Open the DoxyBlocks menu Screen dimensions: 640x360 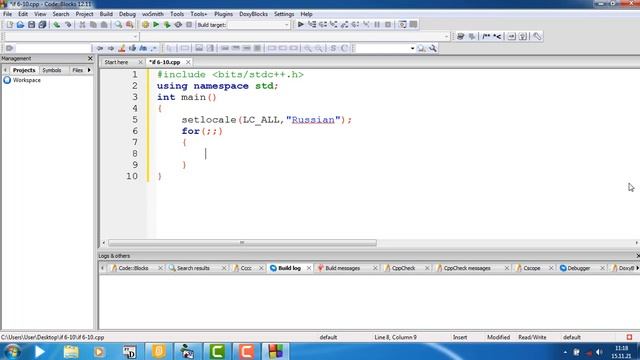253,14
